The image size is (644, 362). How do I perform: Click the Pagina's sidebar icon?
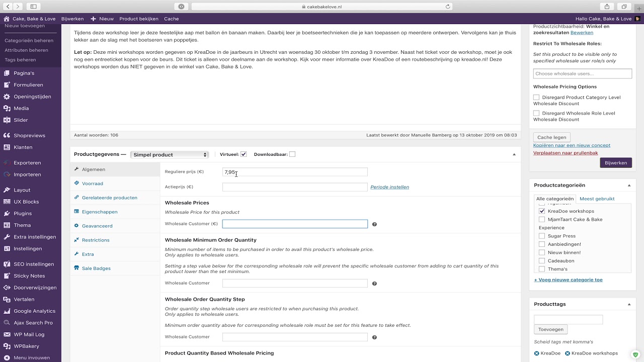click(x=7, y=73)
